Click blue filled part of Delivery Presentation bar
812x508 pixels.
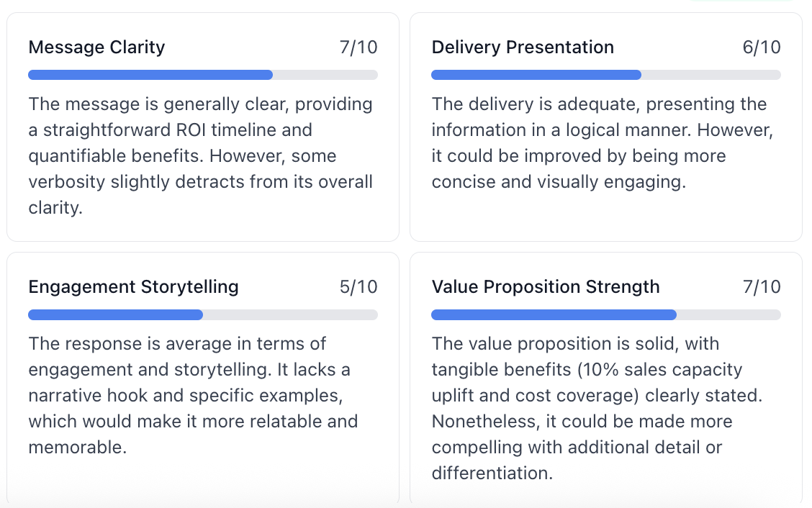pos(536,75)
